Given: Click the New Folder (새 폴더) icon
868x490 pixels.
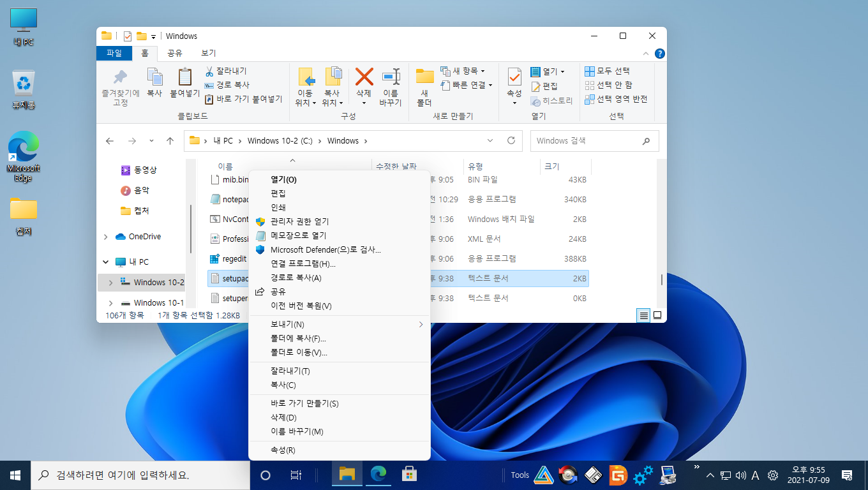Looking at the screenshot, I should 424,77.
